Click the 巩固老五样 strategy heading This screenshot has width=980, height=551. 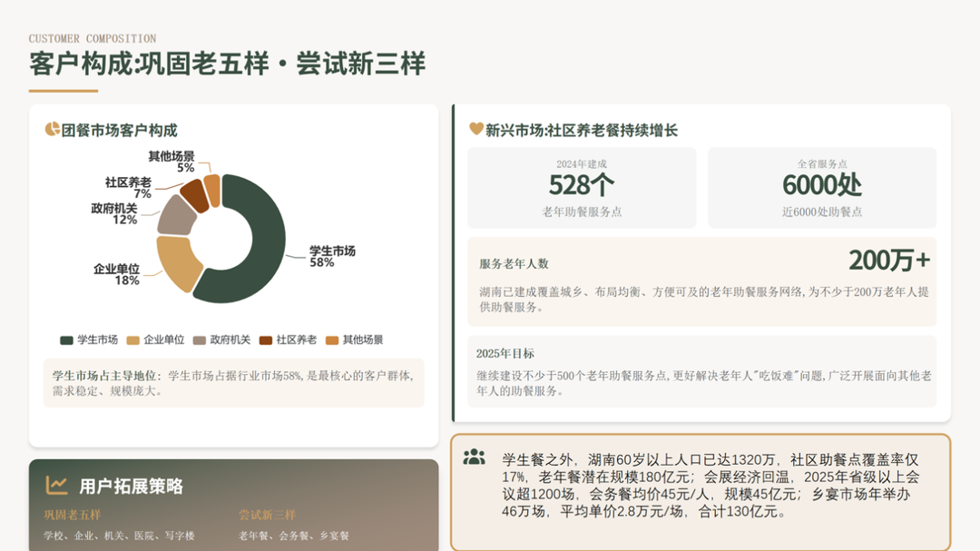click(x=72, y=515)
